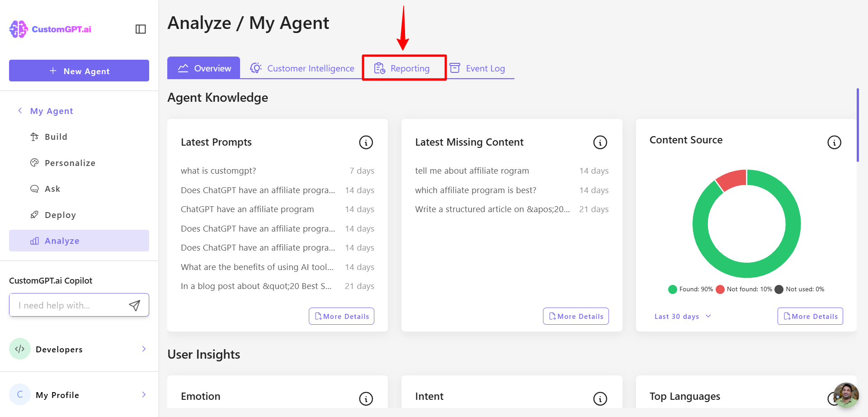The width and height of the screenshot is (868, 417).
Task: Click the CustomGPT.ai logo
Action: point(50,29)
